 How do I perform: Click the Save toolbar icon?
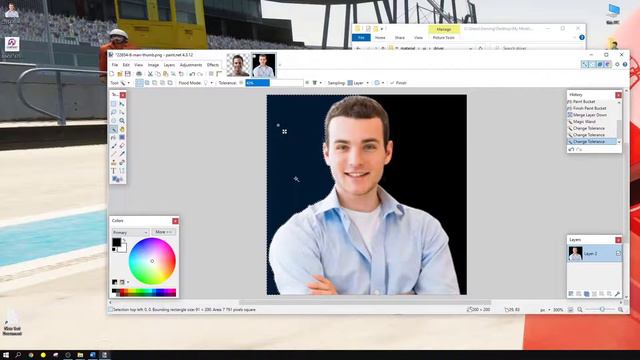[x=128, y=74]
